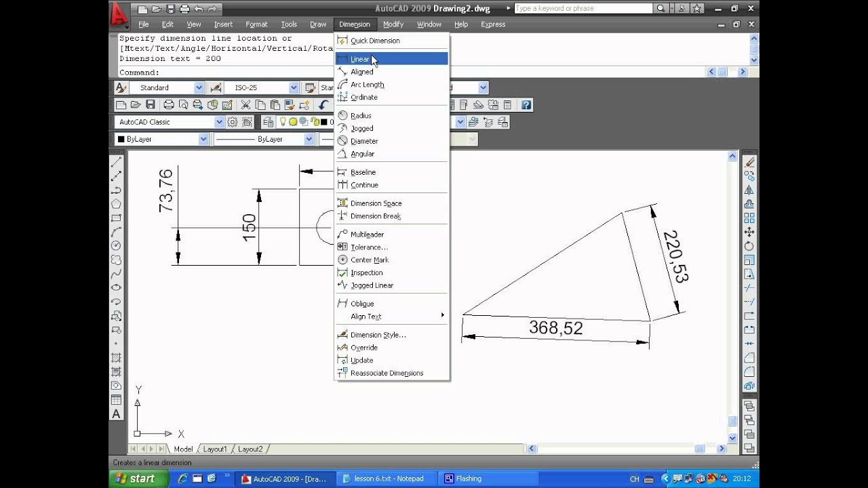The image size is (868, 488).
Task: Switch to Flashing taskbar button
Action: coord(486,479)
